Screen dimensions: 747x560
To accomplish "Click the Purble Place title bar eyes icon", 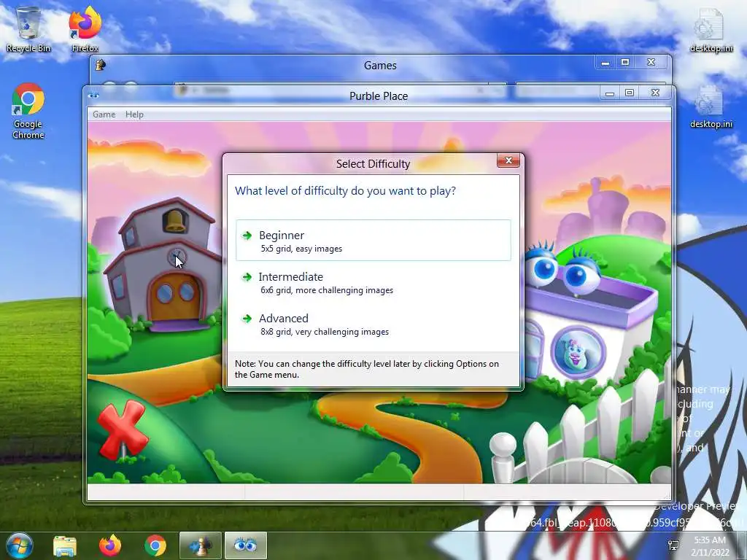I will tap(94, 96).
